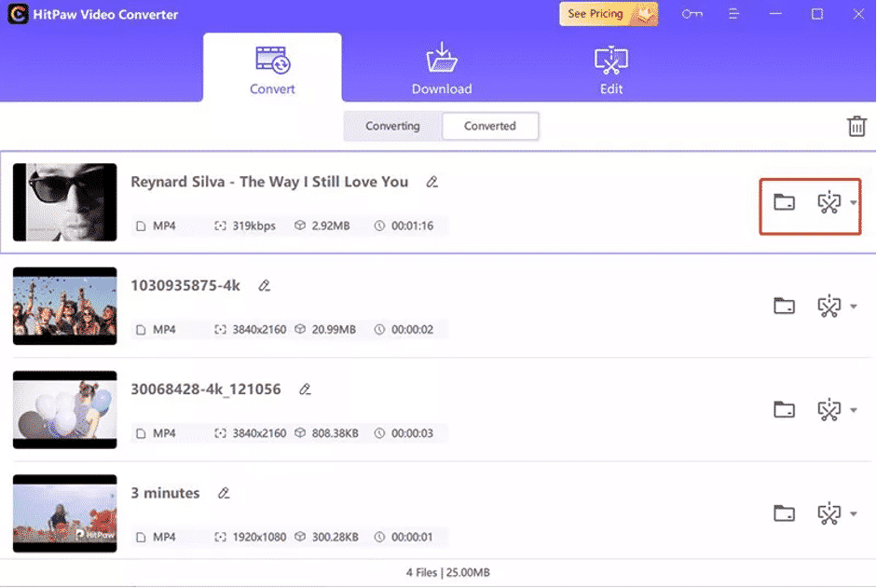Click the HitPaw Video Converter logo

pos(16,14)
